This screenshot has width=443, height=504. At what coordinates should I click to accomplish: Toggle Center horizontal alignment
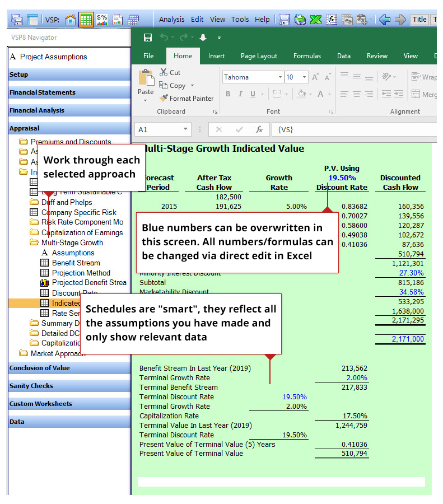[x=357, y=94]
